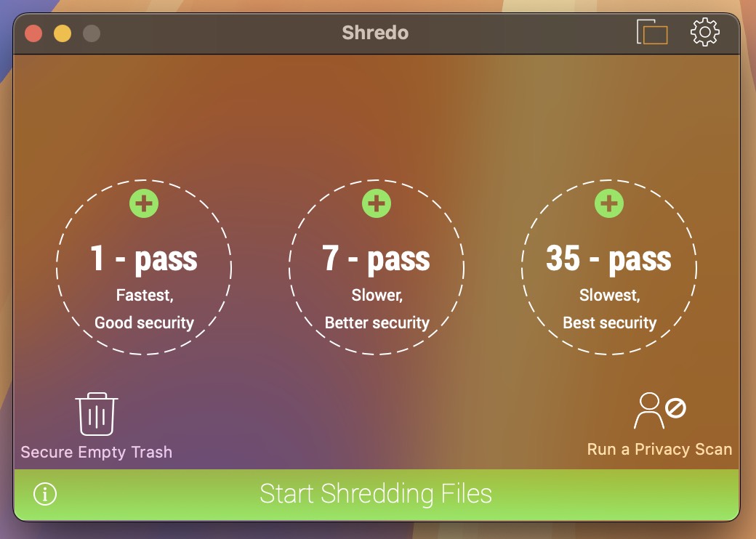Click the green plus in the 1 - pass circle
This screenshot has width=756, height=539.
pyautogui.click(x=144, y=203)
